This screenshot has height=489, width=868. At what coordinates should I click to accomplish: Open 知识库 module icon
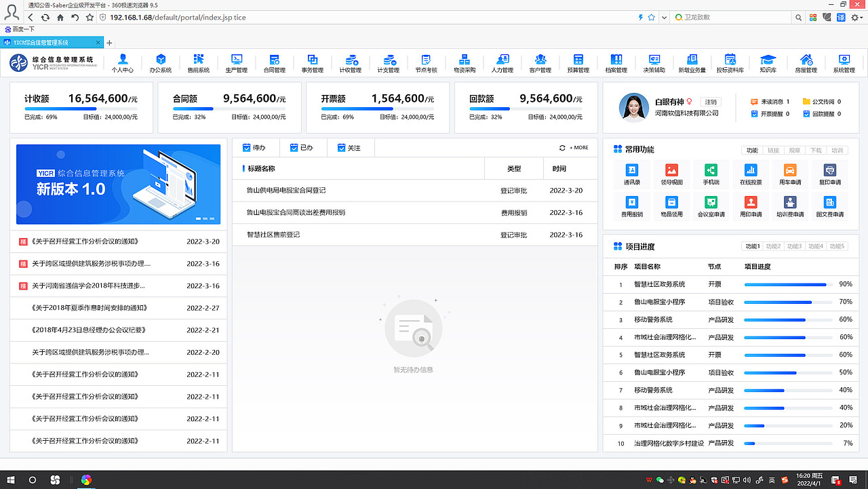pos(768,64)
